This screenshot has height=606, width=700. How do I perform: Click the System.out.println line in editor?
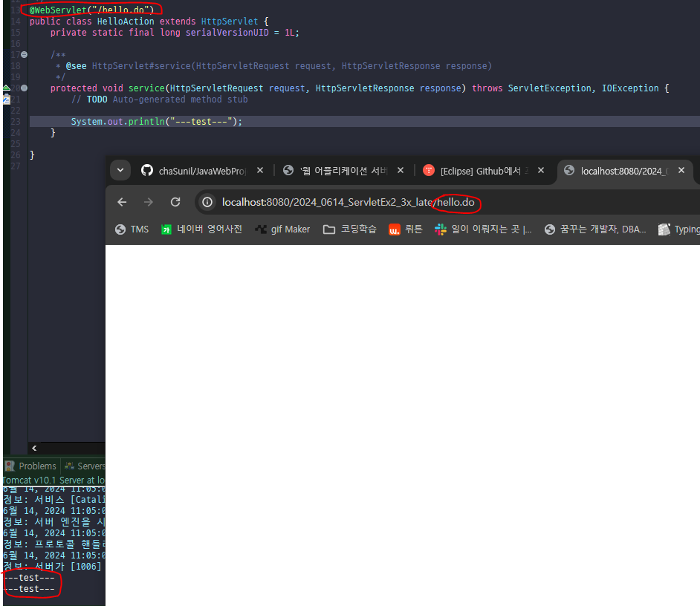[x=156, y=121]
